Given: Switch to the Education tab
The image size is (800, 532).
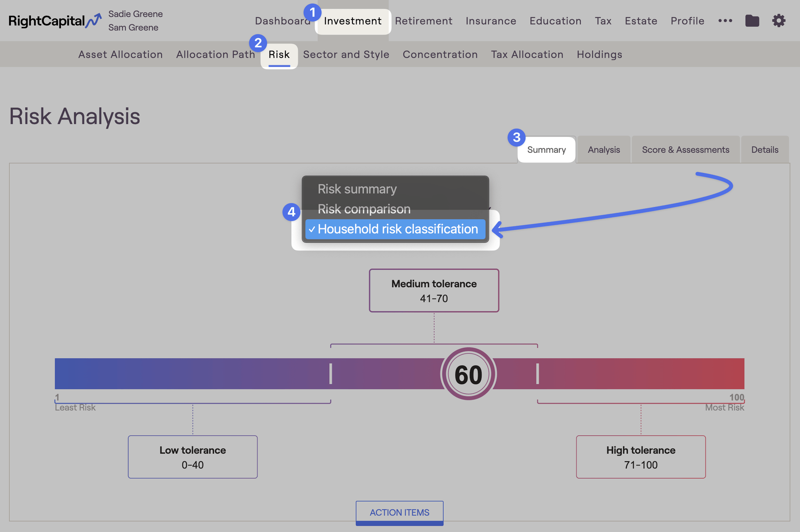Looking at the screenshot, I should coord(555,21).
